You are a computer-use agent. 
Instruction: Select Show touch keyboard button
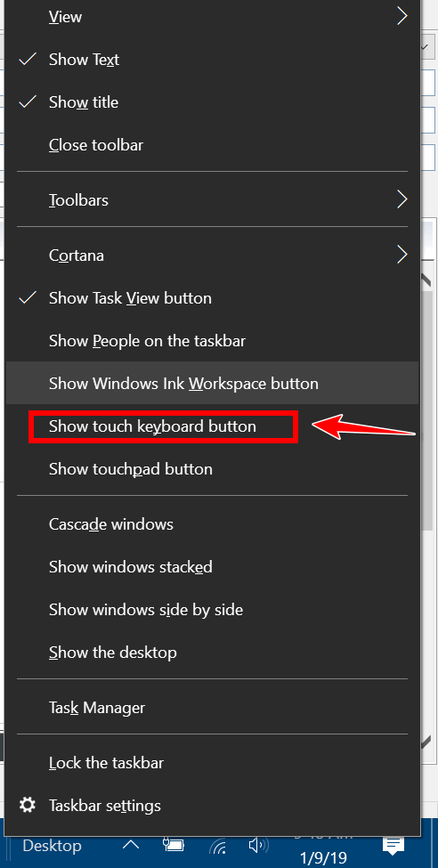212,426
